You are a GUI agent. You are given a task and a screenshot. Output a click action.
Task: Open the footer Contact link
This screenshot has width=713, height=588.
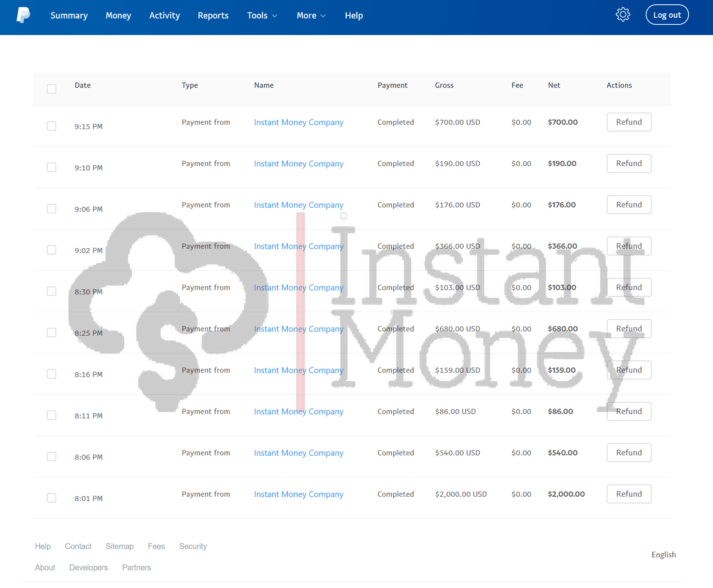[x=78, y=546]
